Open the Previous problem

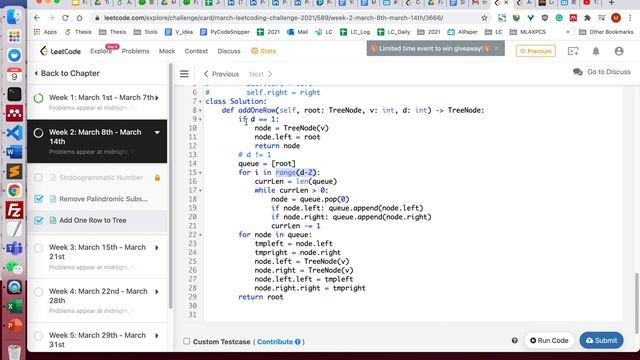coord(221,74)
